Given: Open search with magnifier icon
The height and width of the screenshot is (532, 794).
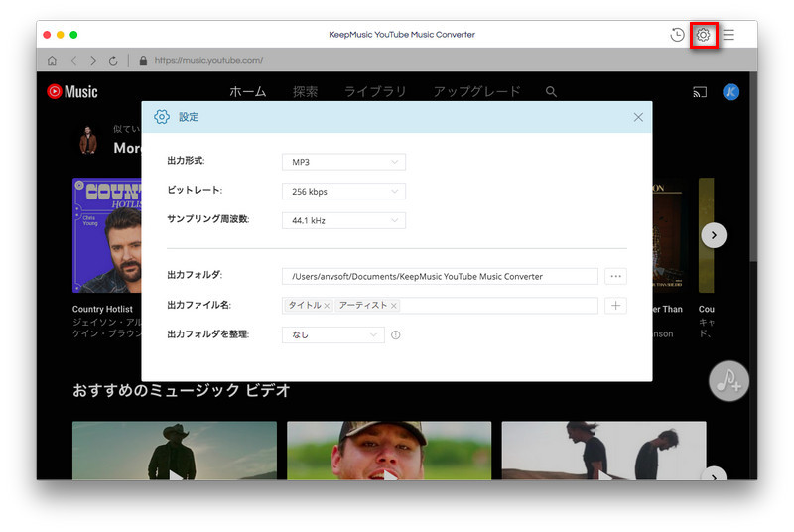Looking at the screenshot, I should (551, 91).
